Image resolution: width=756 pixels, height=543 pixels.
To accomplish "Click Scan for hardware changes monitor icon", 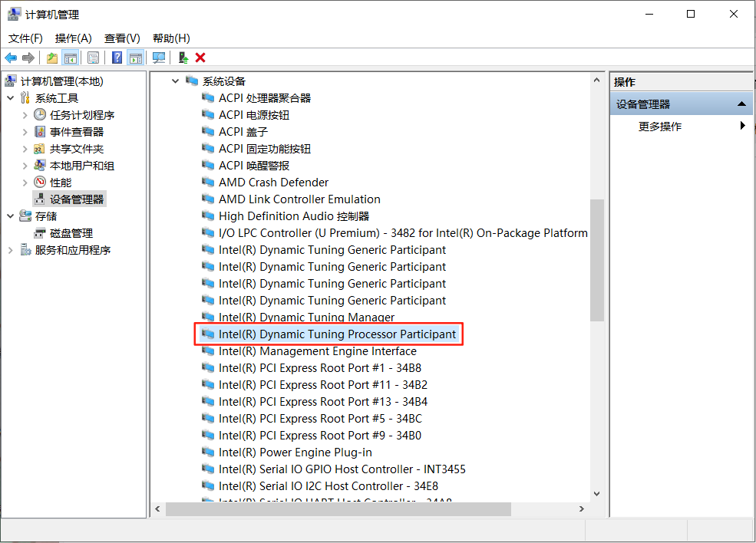I will click(159, 58).
